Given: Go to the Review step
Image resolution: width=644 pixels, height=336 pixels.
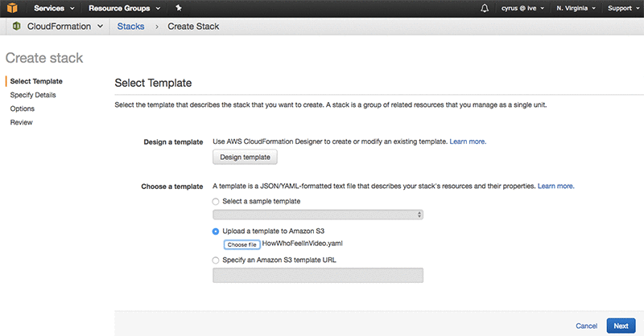Looking at the screenshot, I should click(x=22, y=122).
